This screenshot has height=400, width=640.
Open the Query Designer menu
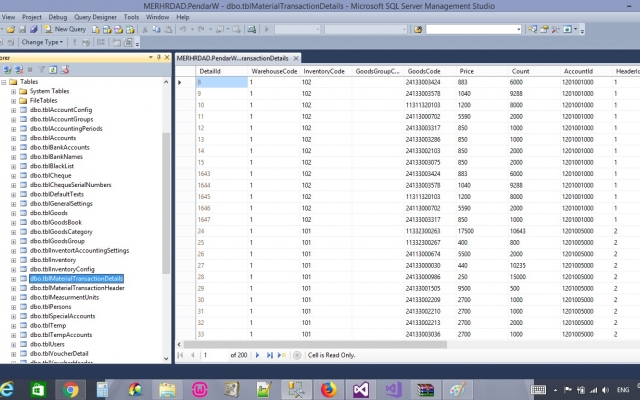pos(95,17)
